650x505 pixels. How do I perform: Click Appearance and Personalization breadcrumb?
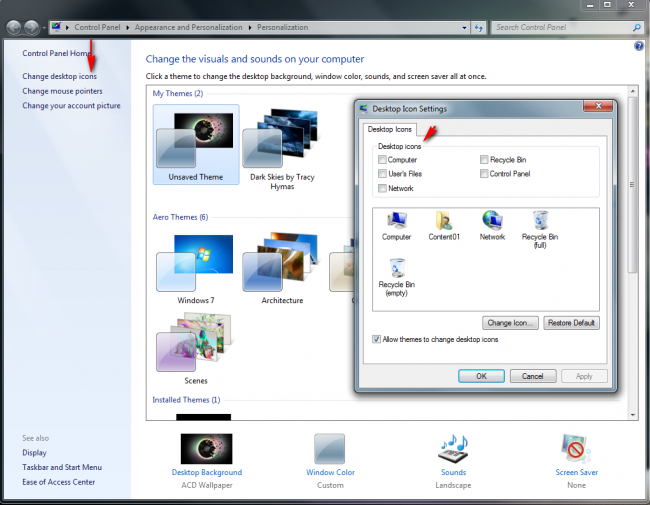[189, 27]
